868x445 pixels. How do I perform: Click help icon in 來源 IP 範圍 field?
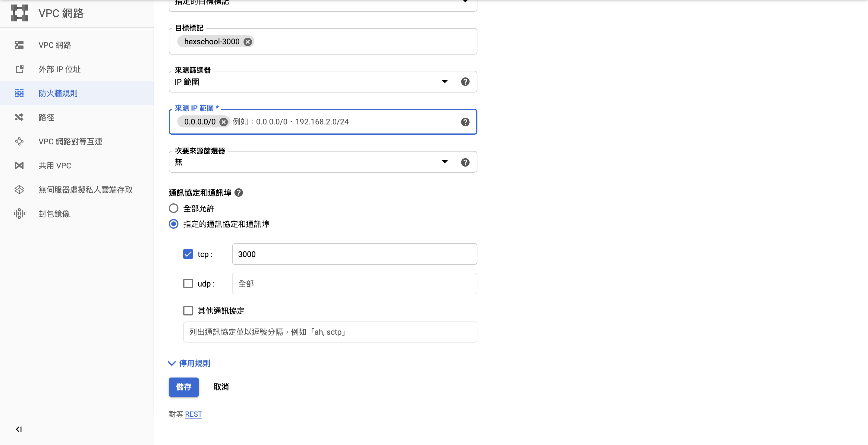tap(465, 122)
